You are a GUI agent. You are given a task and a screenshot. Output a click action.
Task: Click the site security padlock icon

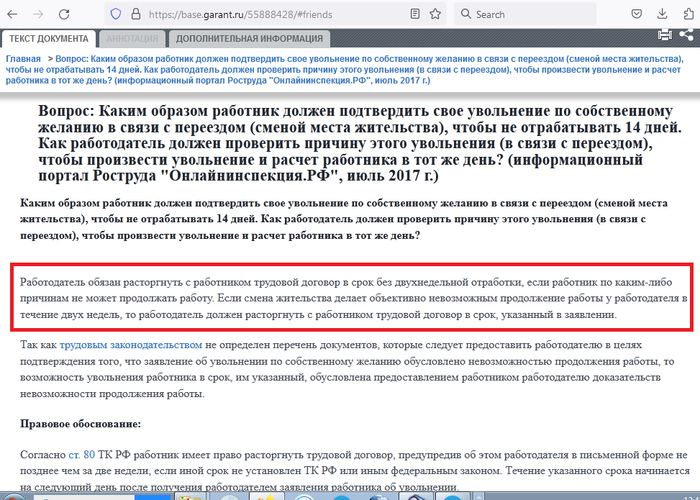(x=135, y=14)
